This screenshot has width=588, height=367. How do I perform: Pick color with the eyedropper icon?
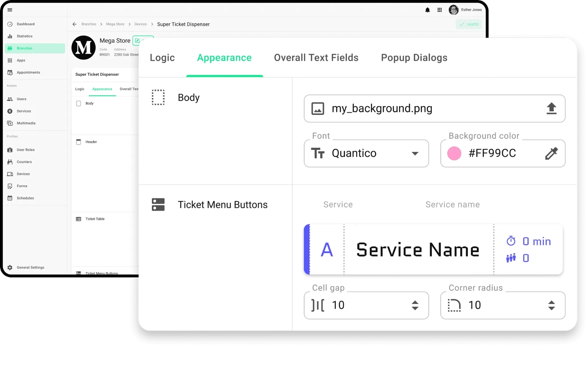pyautogui.click(x=551, y=153)
